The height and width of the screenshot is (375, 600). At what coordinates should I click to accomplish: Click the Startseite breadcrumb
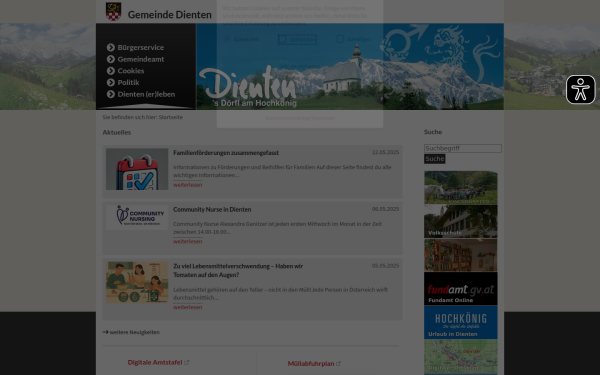171,117
